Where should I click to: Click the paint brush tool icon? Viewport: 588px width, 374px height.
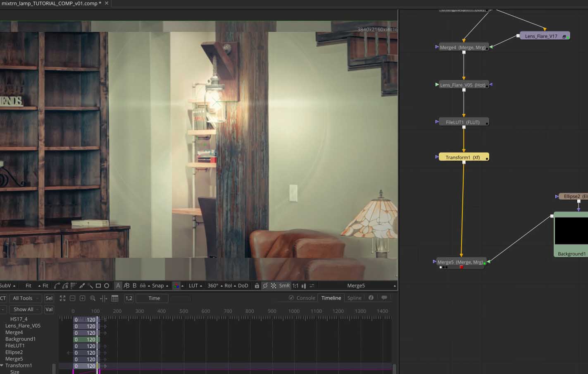pos(82,285)
